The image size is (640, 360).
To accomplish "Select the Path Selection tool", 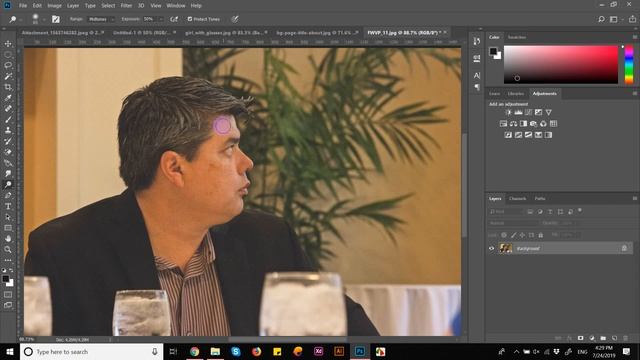I will (x=8, y=217).
